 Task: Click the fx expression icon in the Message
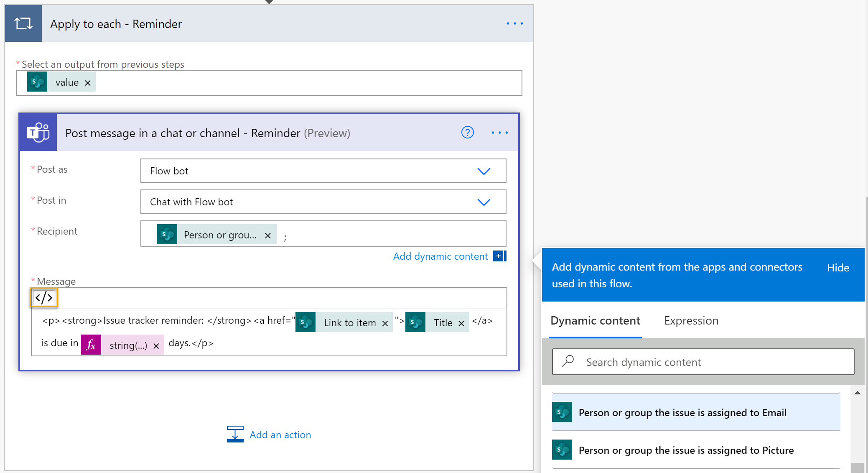coord(91,344)
